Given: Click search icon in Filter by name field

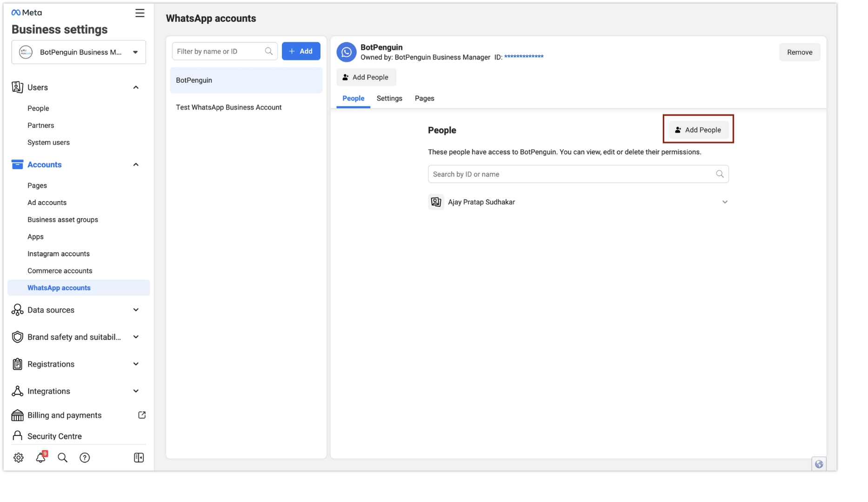Looking at the screenshot, I should pyautogui.click(x=269, y=51).
